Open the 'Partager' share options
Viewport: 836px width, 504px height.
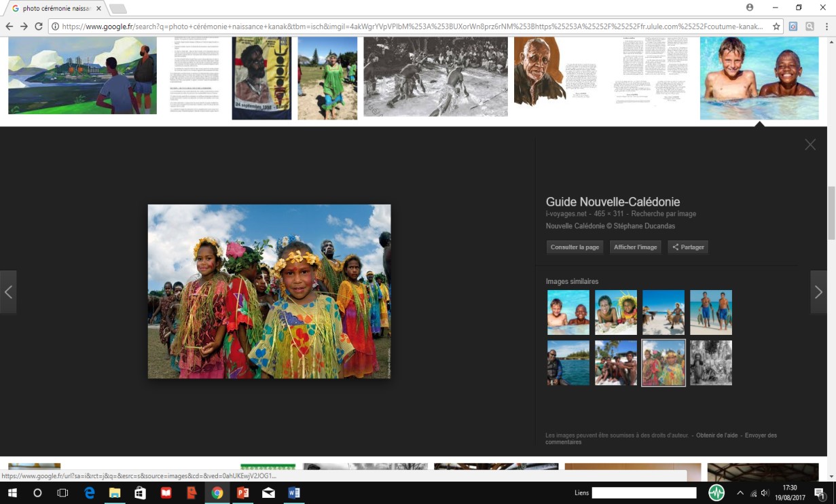coord(688,247)
